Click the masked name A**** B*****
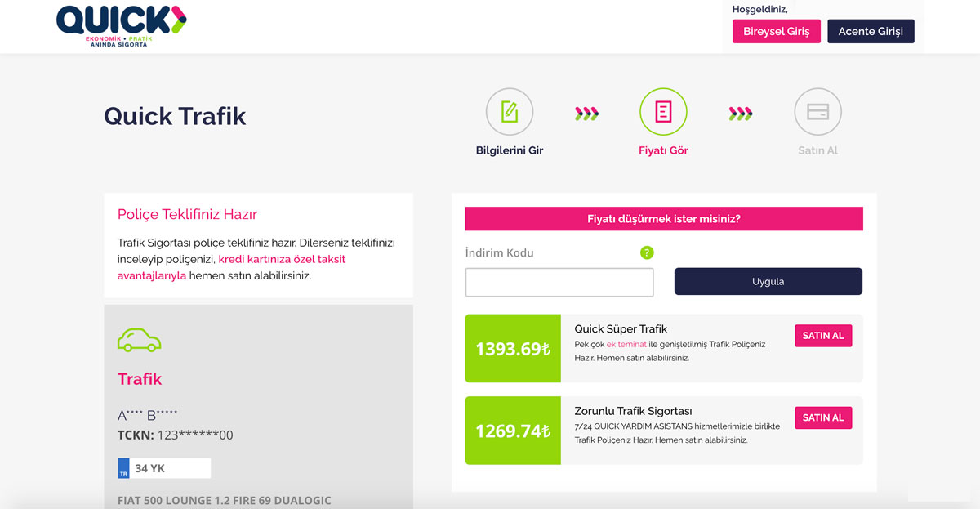The image size is (980, 509). [147, 415]
